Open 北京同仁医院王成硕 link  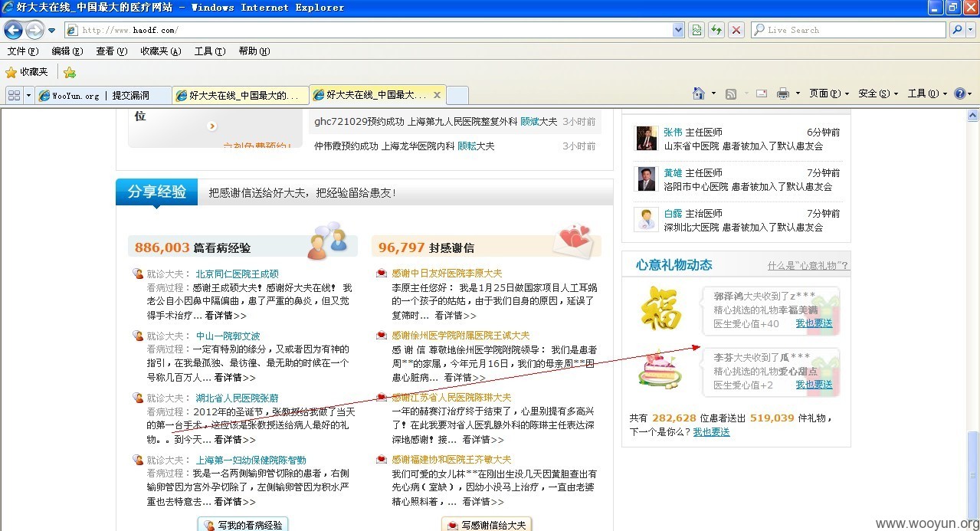237,274
